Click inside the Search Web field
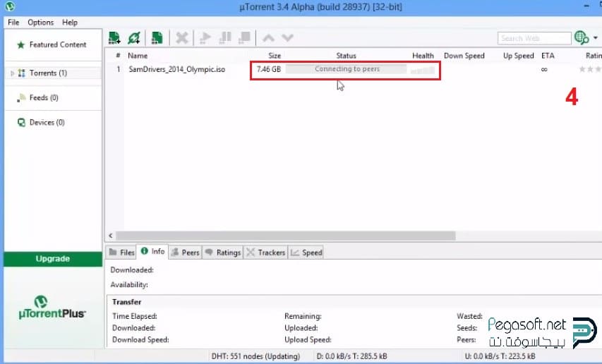Screen dimensions: 602x364 pos(534,38)
